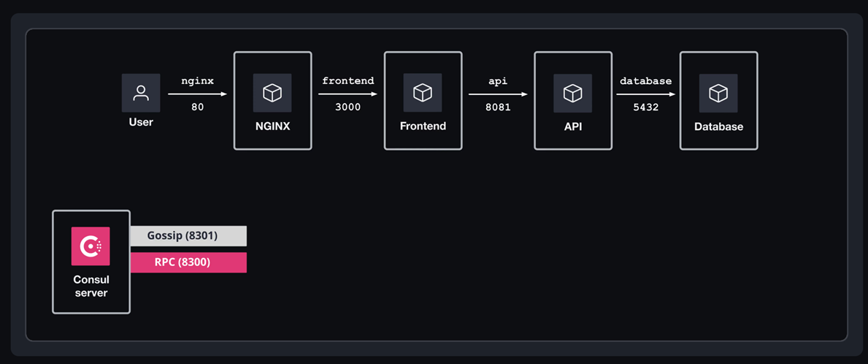Click the pink Consul logo icon
868x364 pixels.
pos(91,246)
